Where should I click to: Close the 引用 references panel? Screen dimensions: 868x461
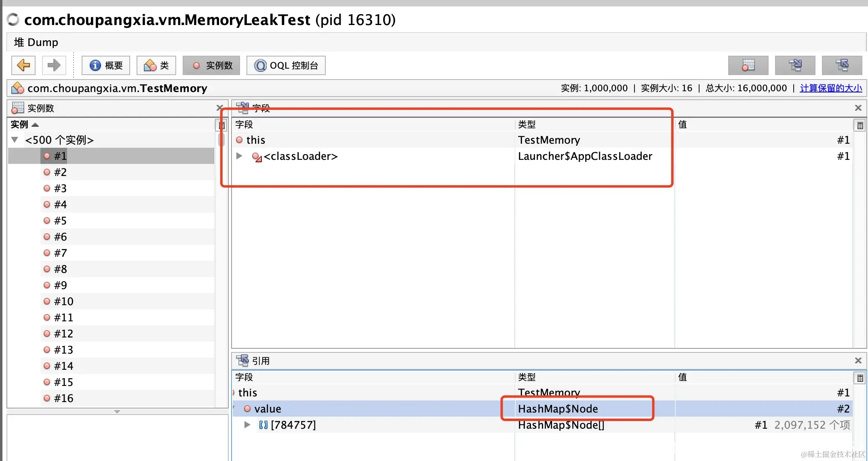tap(858, 360)
